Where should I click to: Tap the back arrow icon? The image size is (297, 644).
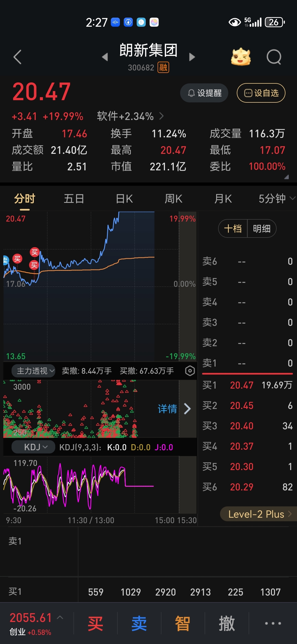point(17,57)
